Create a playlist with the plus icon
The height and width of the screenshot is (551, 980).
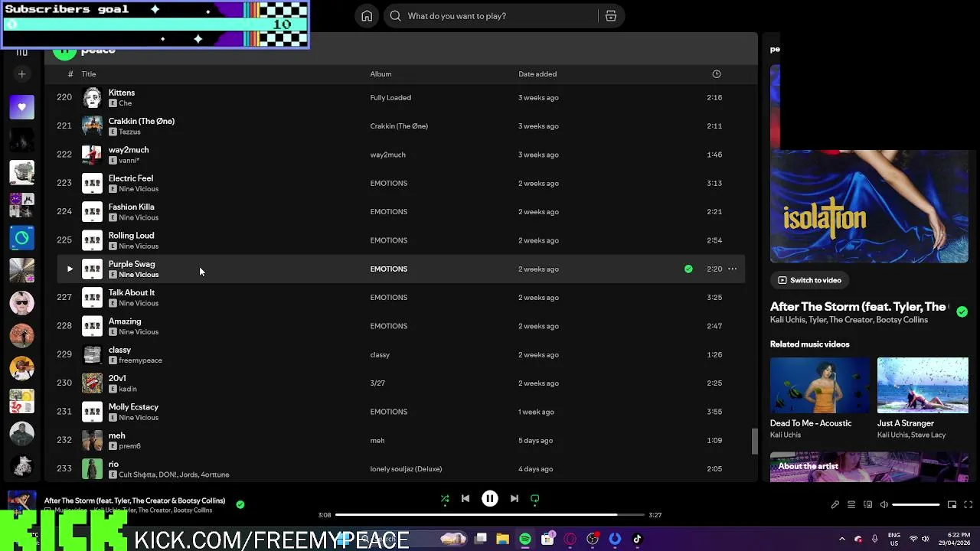click(x=21, y=74)
